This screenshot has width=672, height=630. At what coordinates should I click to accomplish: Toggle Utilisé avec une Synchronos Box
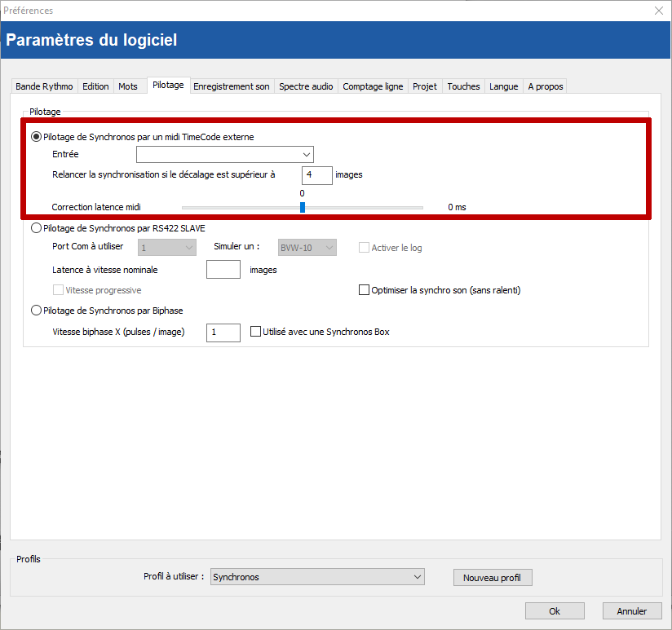tap(255, 332)
